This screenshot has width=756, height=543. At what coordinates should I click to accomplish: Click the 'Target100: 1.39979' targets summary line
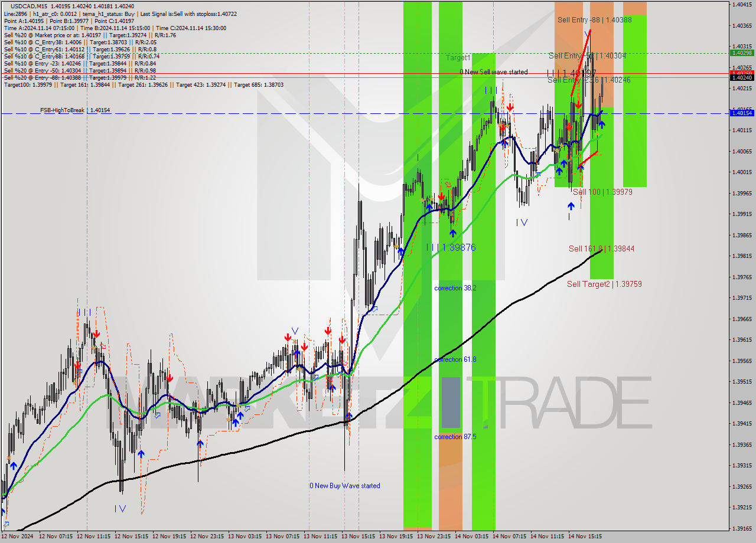pyautogui.click(x=144, y=85)
